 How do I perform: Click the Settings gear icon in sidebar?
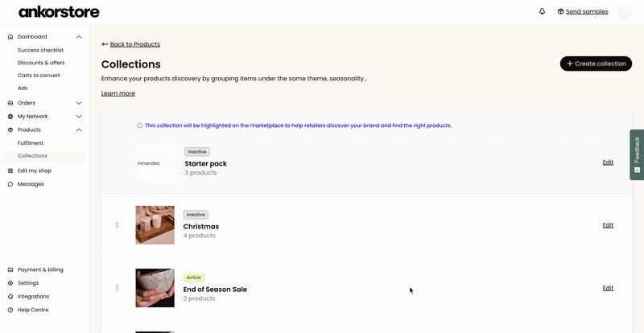point(10,283)
